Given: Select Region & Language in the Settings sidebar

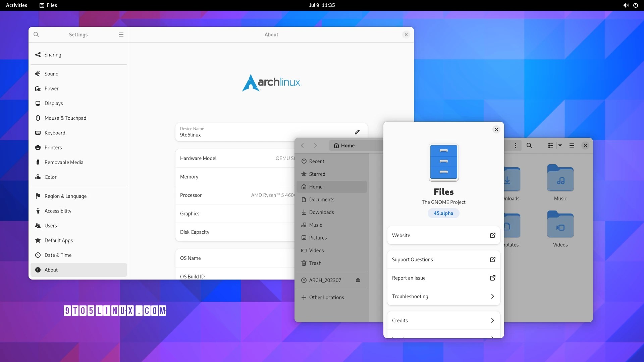Looking at the screenshot, I should [65, 196].
